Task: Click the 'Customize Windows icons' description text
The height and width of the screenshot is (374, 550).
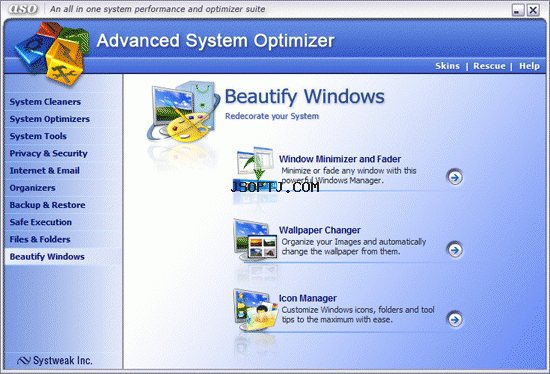Action: [x=358, y=315]
